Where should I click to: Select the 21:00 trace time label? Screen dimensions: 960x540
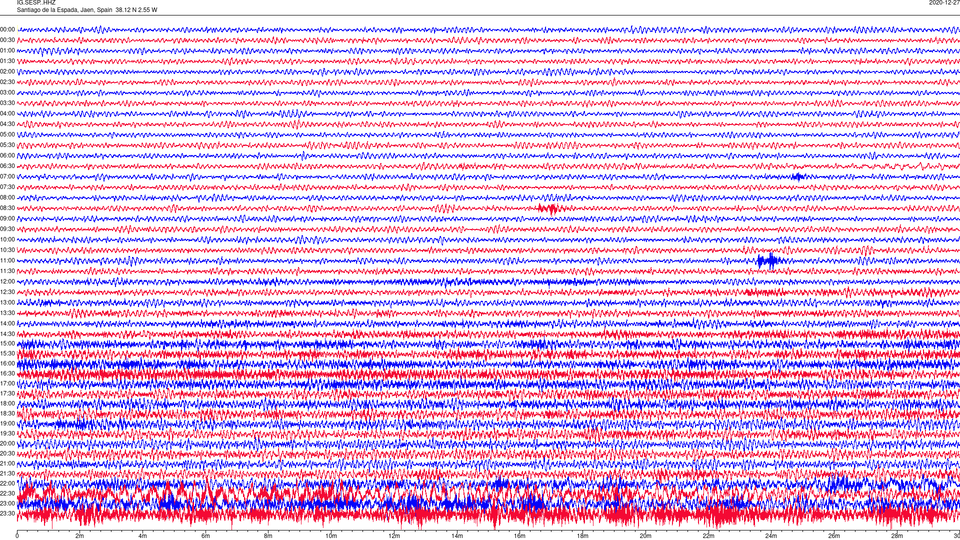(7, 463)
